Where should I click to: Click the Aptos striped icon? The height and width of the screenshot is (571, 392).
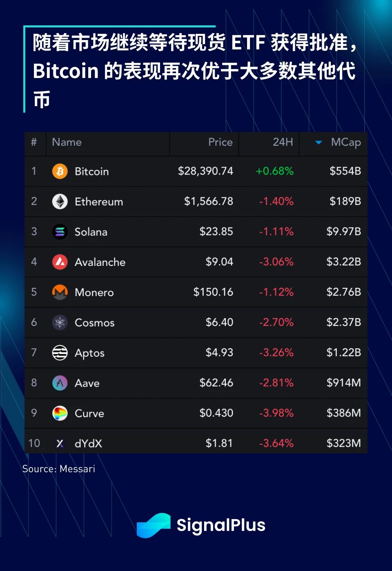pyautogui.click(x=60, y=352)
